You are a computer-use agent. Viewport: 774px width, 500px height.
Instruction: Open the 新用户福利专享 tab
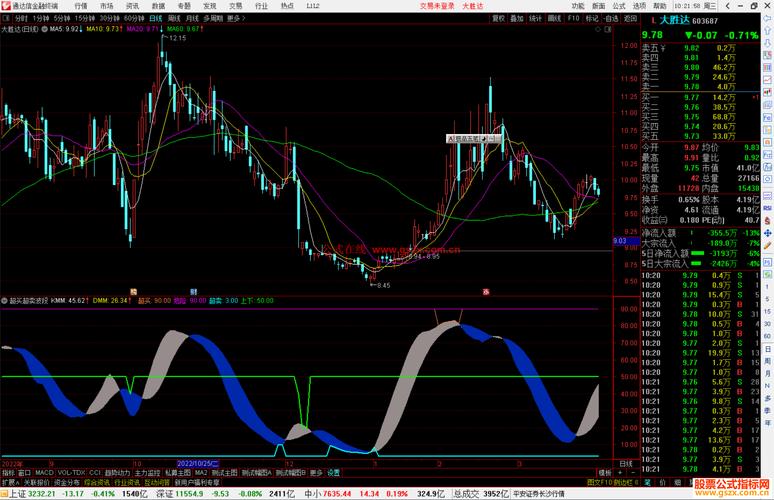tap(197, 482)
